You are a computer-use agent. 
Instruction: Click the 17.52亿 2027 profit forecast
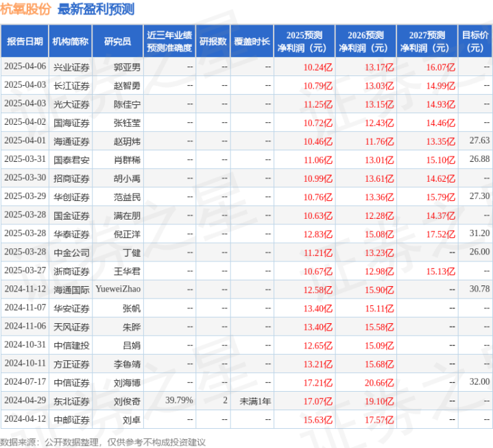(x=440, y=234)
